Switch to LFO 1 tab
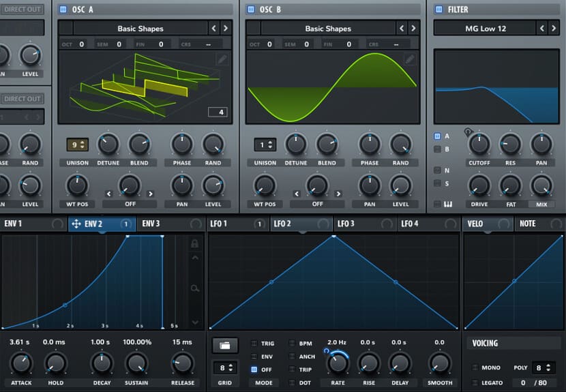This screenshot has height=392, width=566. click(238, 224)
